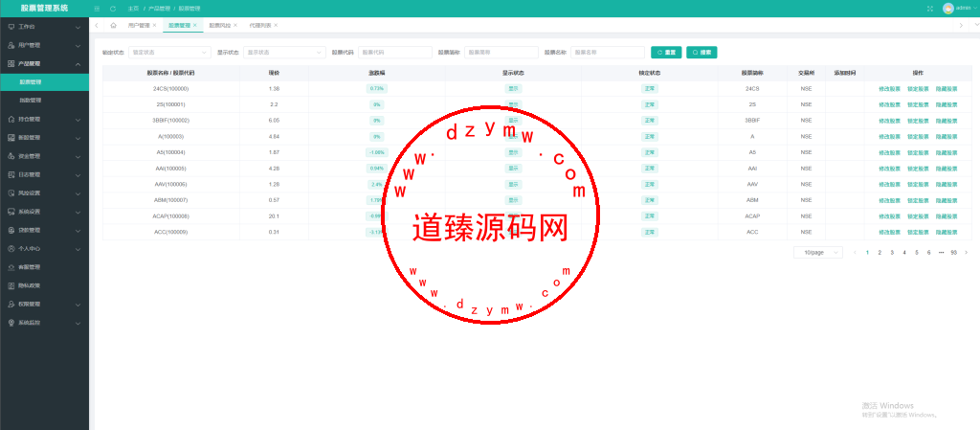The width and height of the screenshot is (980, 430).
Task: Click the 股票简称 input field
Action: (501, 53)
